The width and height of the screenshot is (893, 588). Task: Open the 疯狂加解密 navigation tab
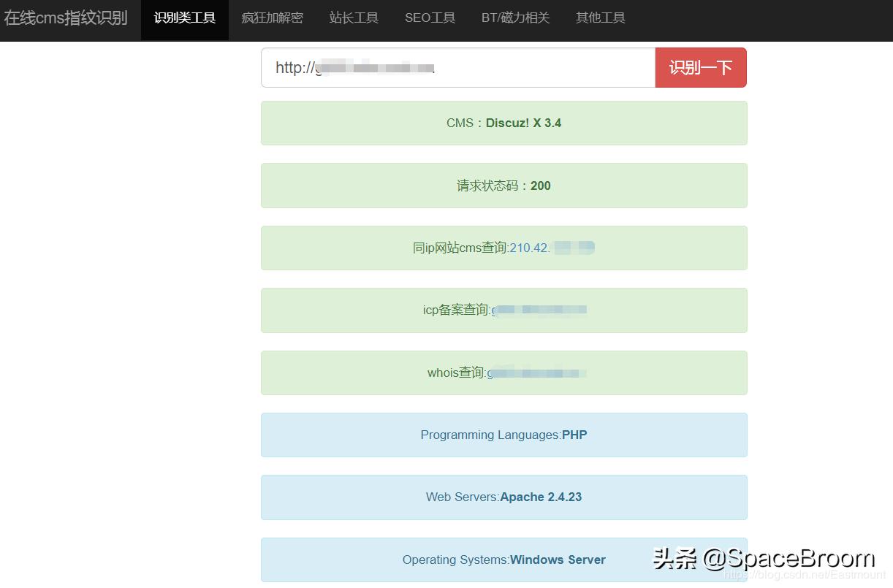tap(272, 20)
